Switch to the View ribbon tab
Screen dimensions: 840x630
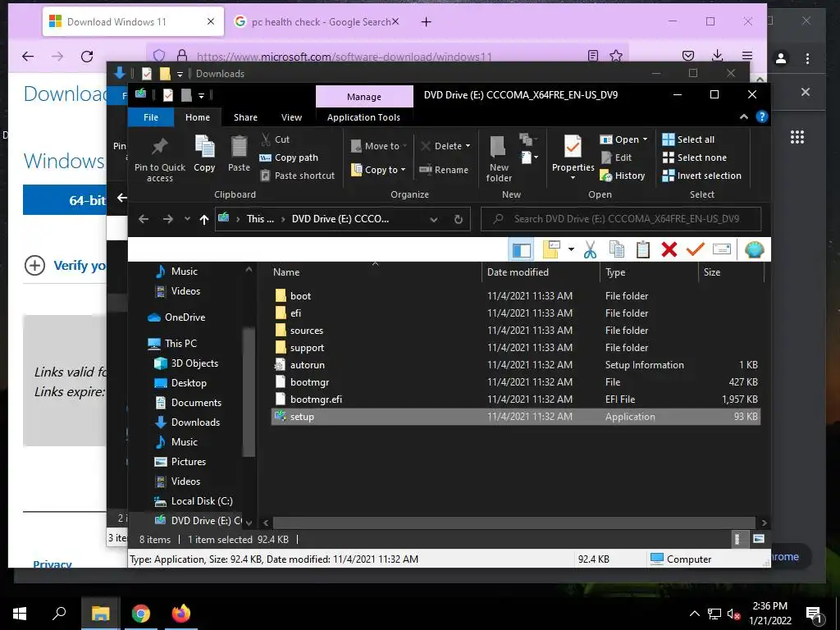[291, 117]
